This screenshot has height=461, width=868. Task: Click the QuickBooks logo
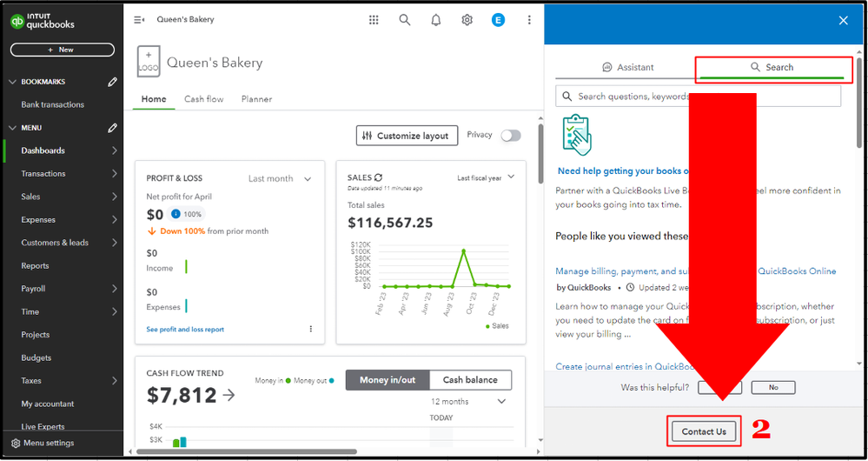pyautogui.click(x=42, y=21)
